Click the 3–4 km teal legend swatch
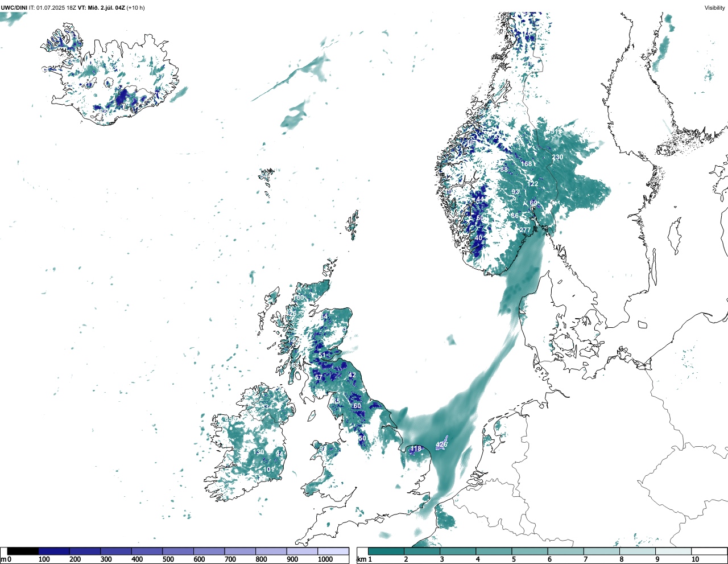Screen dimensions: 728x564 pyautogui.click(x=458, y=551)
